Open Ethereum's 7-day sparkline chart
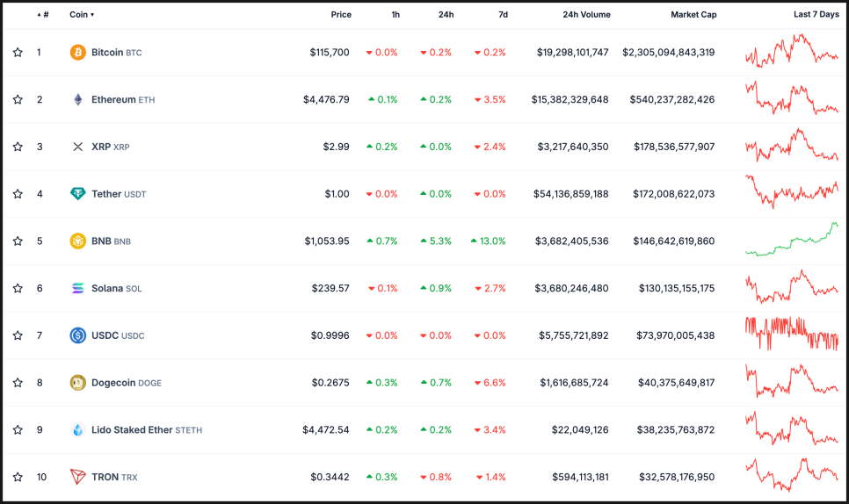 [792, 97]
